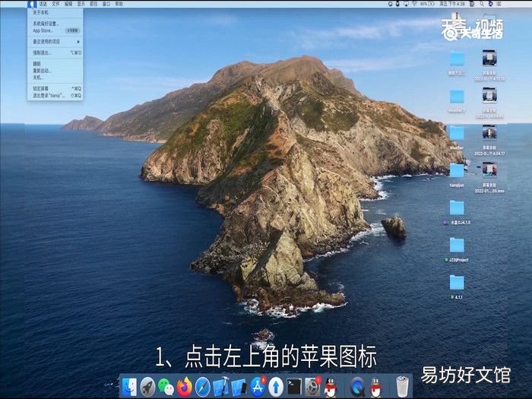Click the battery percentage indicator

click(427, 4)
